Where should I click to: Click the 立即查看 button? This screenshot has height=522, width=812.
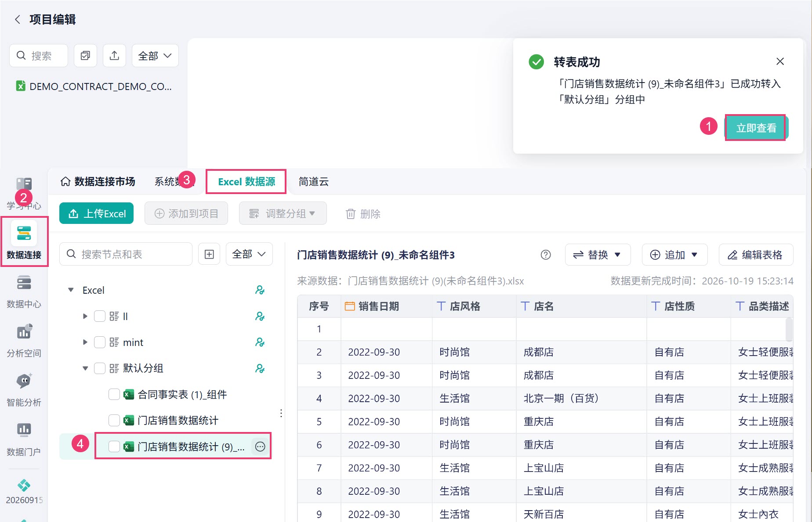(x=756, y=128)
